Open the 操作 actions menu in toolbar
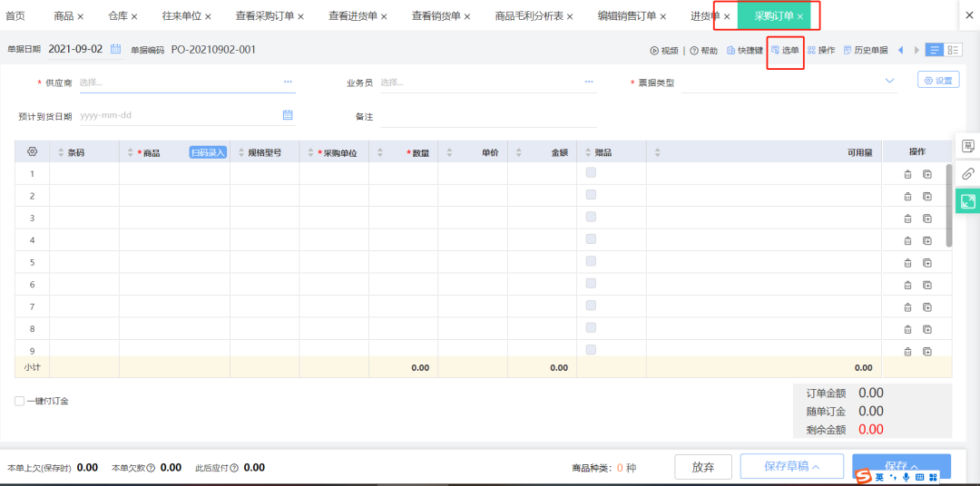 coord(821,51)
